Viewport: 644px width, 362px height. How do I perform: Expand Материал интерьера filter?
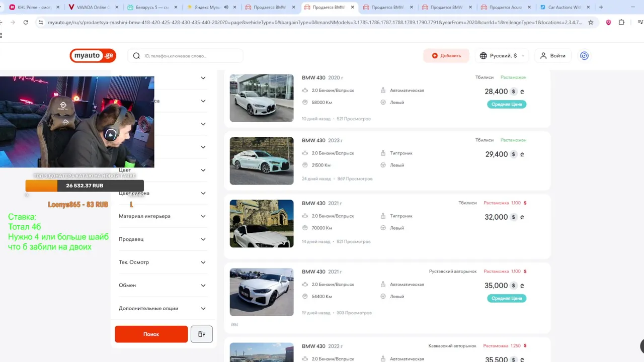pos(203,216)
